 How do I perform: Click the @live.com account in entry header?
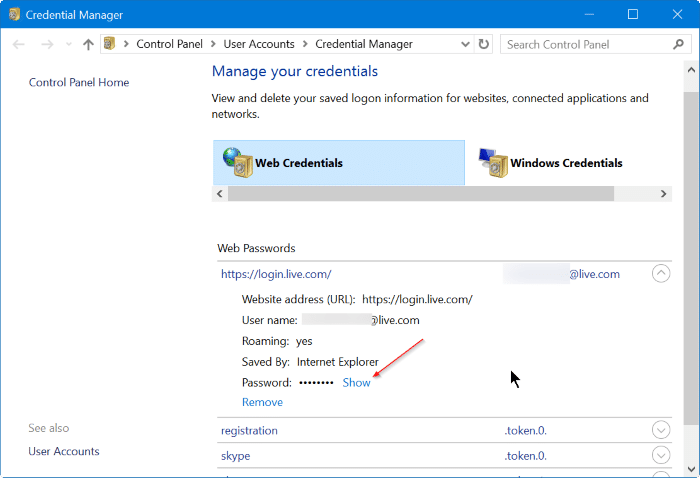pyautogui.click(x=595, y=274)
